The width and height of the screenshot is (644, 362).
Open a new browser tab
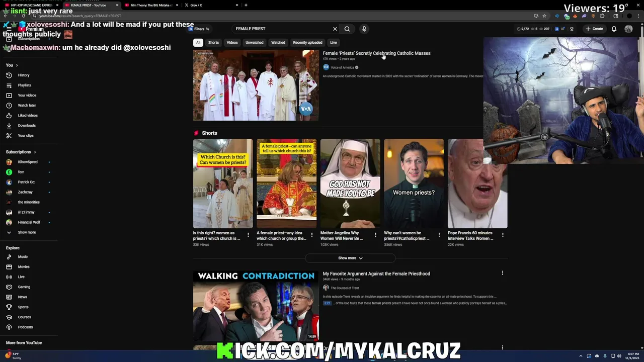246,5
